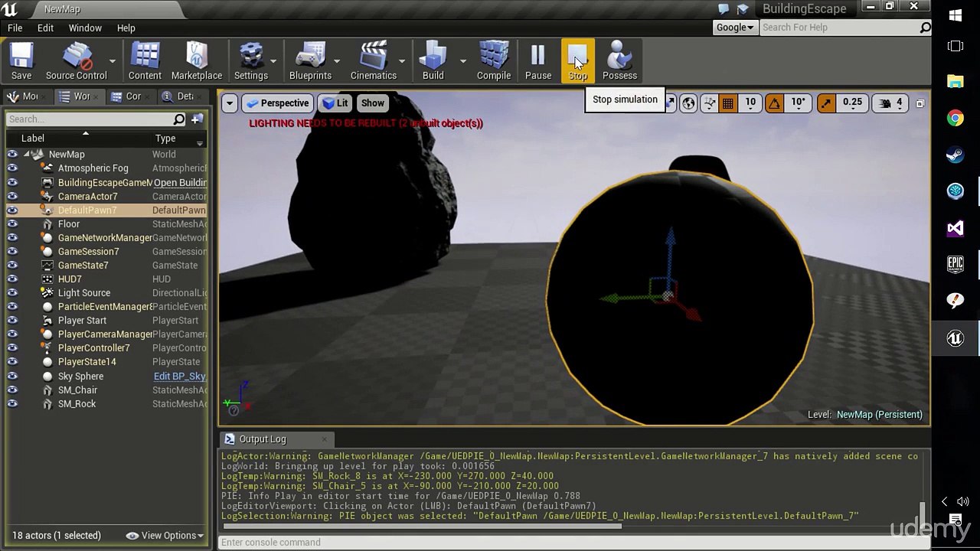Open the Edit menu
Viewport: 980px width, 551px height.
tap(45, 28)
